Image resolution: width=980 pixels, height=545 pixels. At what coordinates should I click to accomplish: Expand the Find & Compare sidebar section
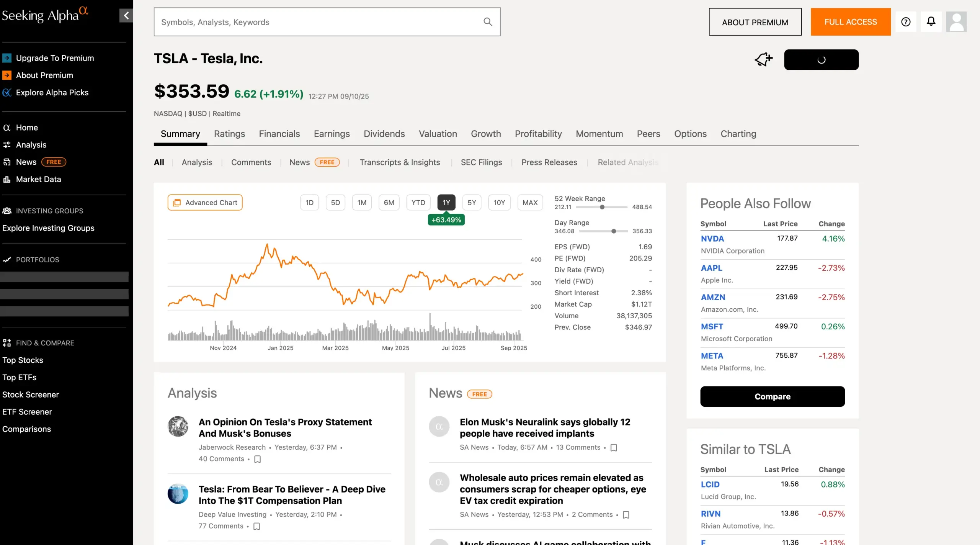45,343
